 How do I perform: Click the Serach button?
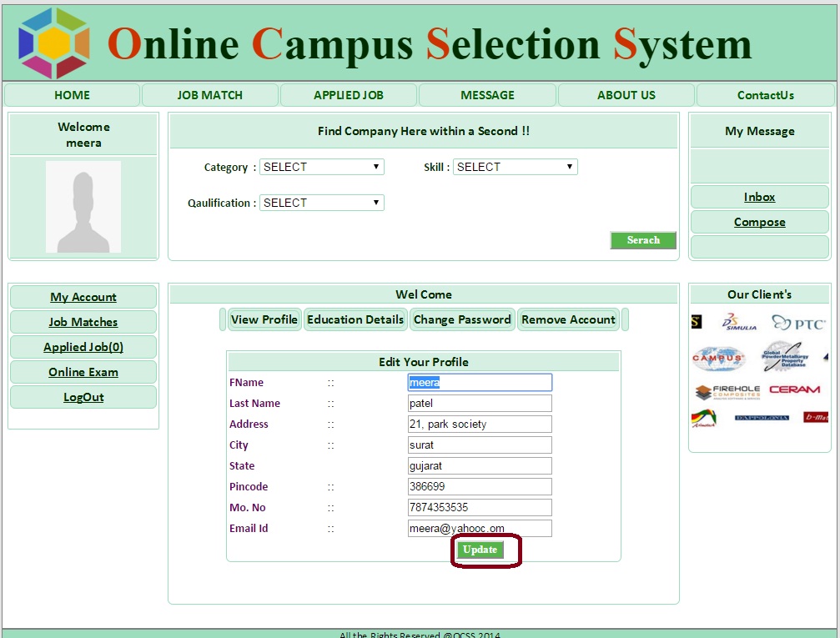643,240
